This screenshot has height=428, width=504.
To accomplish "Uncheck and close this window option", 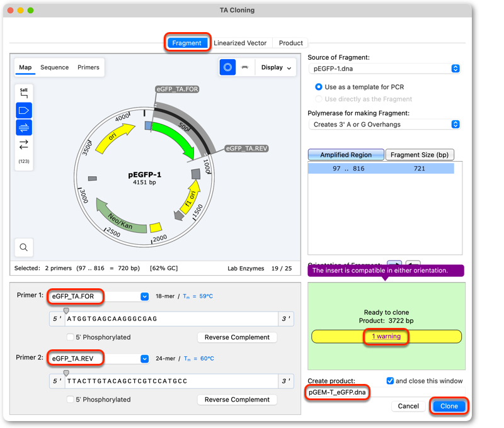I will [390, 381].
